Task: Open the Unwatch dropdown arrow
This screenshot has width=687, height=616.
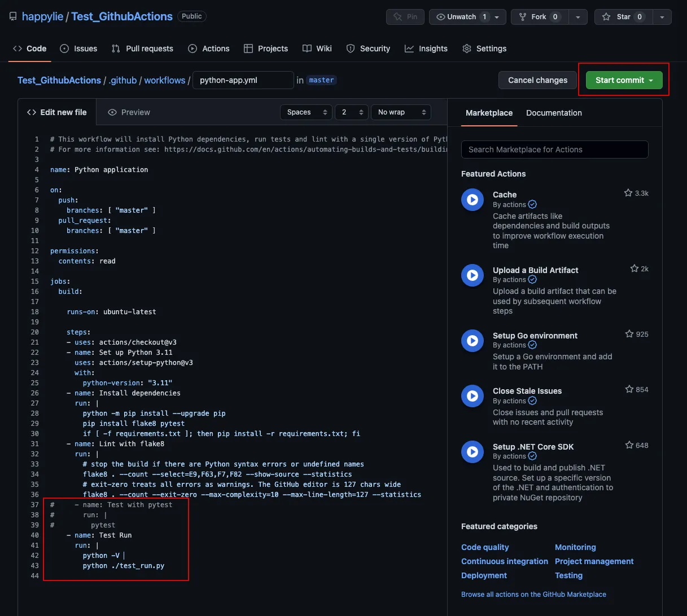Action: [497, 17]
